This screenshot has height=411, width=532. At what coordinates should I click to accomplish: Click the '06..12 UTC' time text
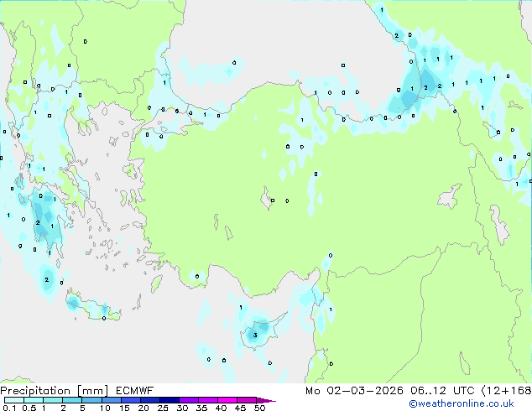tap(442, 391)
